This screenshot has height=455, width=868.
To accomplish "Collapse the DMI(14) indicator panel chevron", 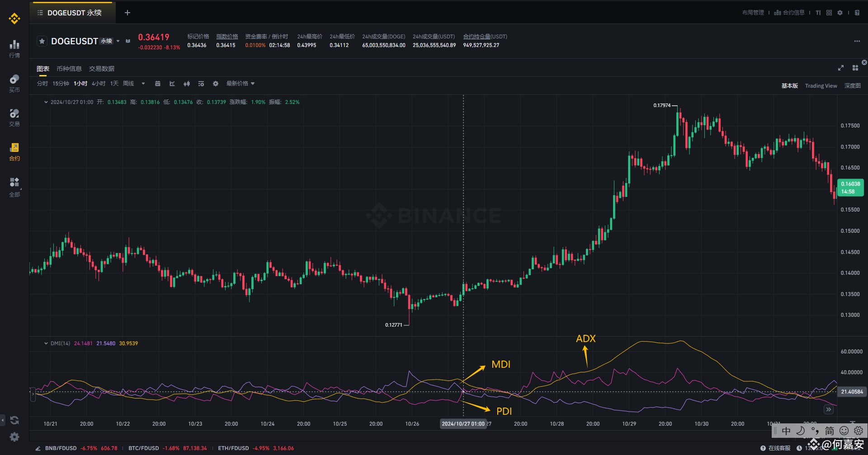I will point(45,343).
